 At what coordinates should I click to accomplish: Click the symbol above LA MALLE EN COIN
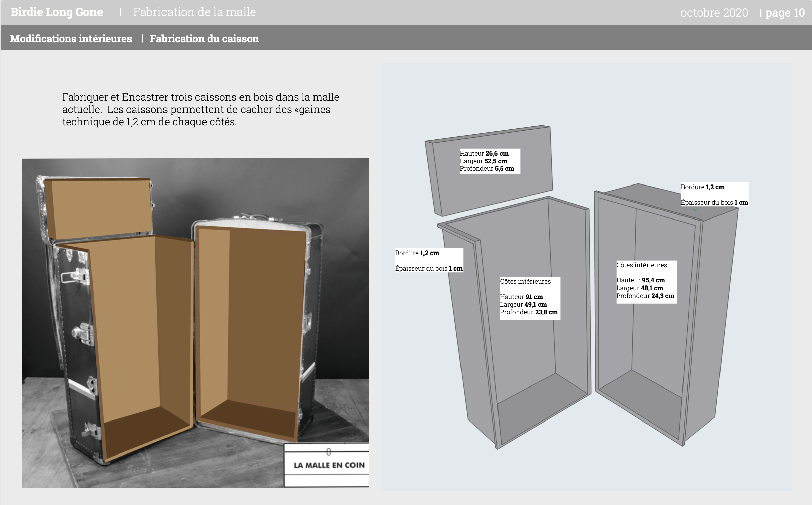[x=329, y=452]
